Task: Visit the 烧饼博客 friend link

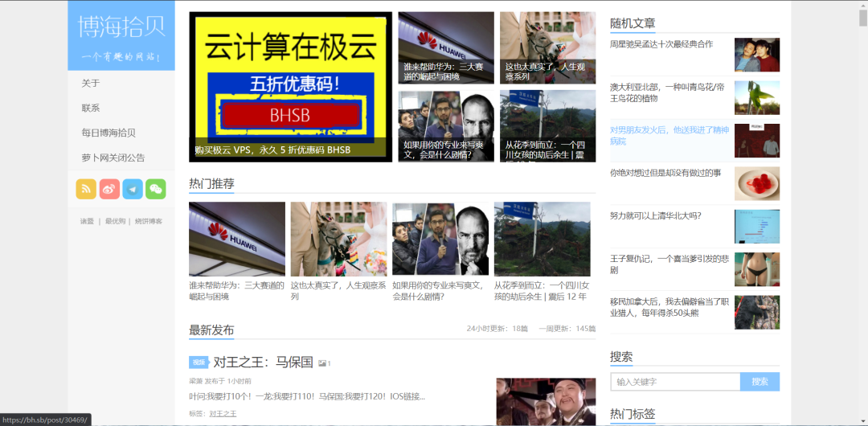Action: [149, 221]
